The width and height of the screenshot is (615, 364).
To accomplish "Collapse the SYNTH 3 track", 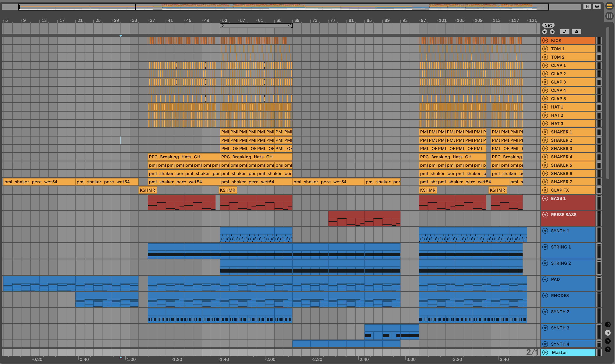I will click(x=545, y=328).
